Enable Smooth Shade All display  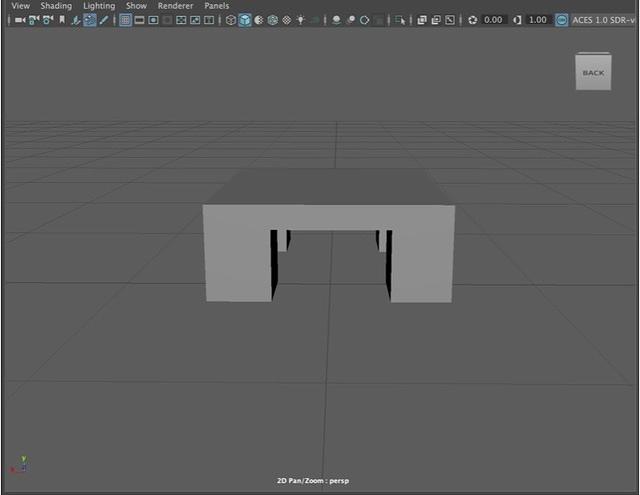(245, 20)
